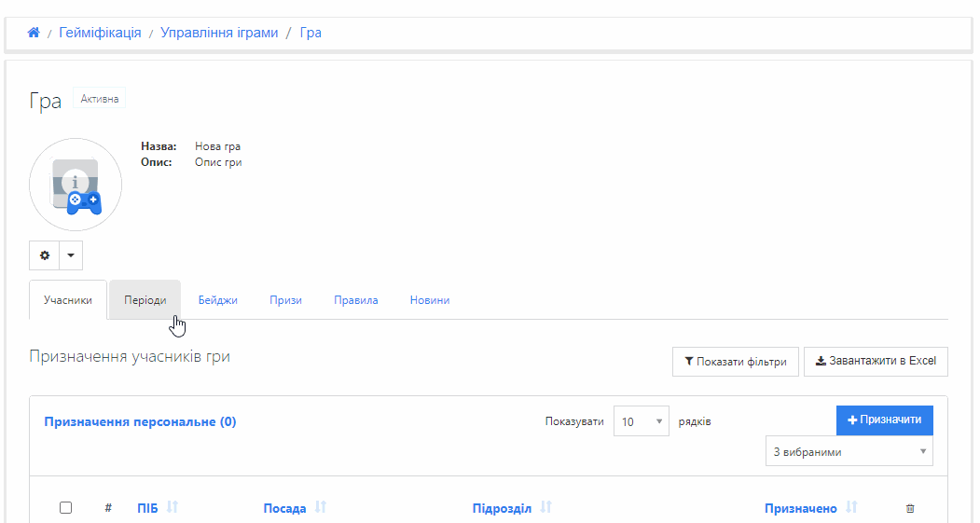
Task: Go to the Призи tab
Action: [x=285, y=300]
